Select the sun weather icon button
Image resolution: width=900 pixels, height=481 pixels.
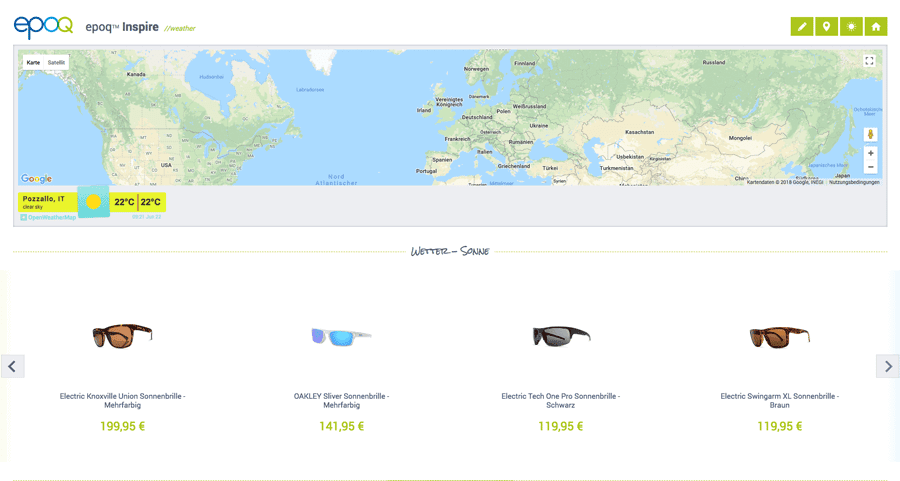pyautogui.click(x=851, y=27)
